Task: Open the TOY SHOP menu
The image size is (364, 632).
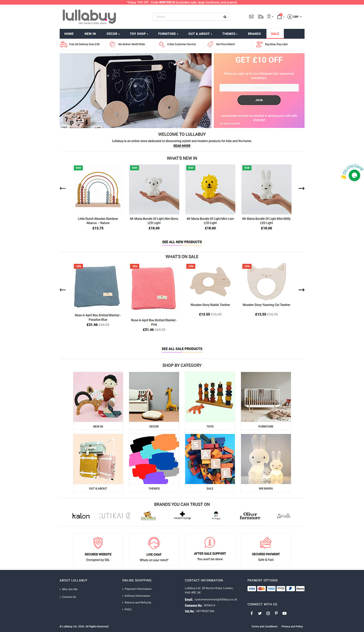Action: (139, 34)
